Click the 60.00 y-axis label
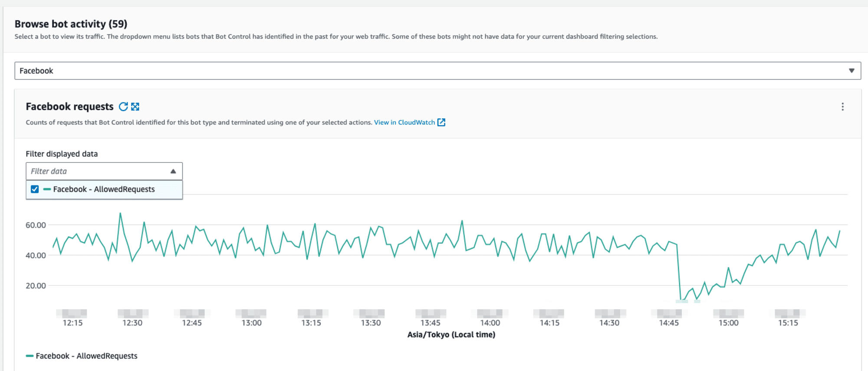 36,225
